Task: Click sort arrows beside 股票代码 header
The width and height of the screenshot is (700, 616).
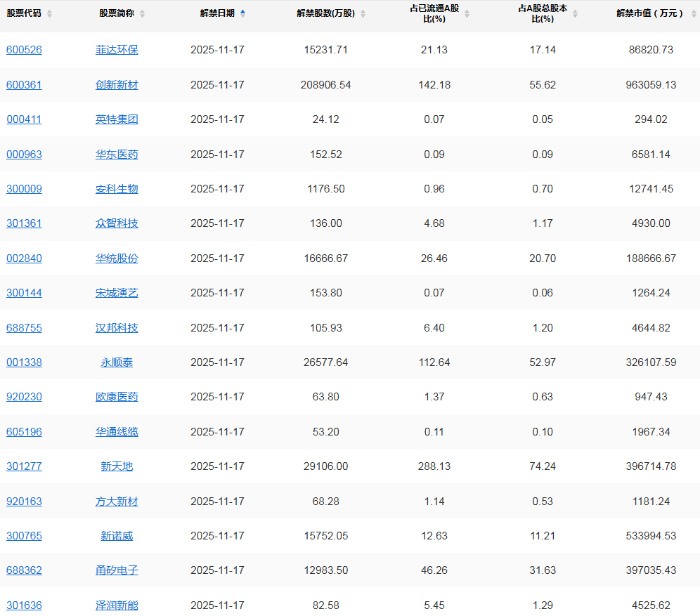Action: 49,14
